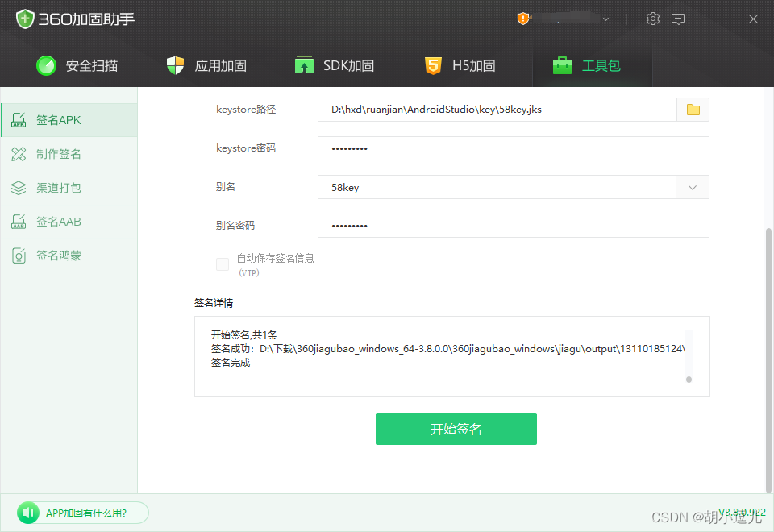
Task: Select 制作签名 in the sidebar
Action: pyautogui.click(x=69, y=154)
